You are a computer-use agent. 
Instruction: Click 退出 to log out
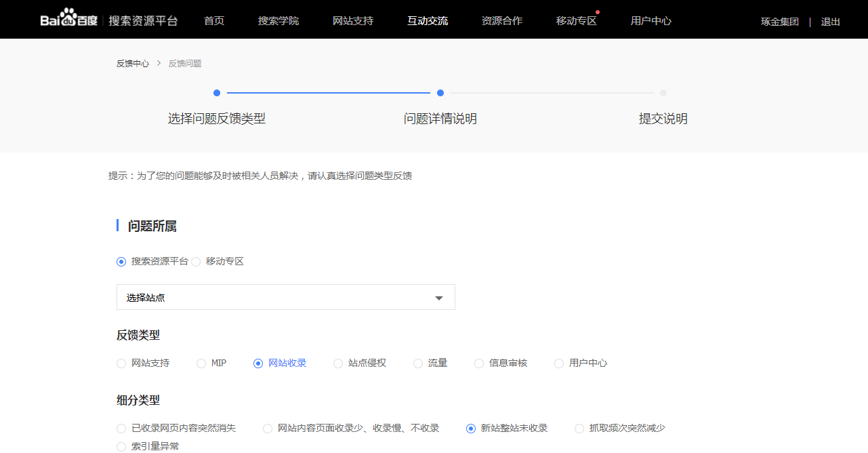[830, 21]
